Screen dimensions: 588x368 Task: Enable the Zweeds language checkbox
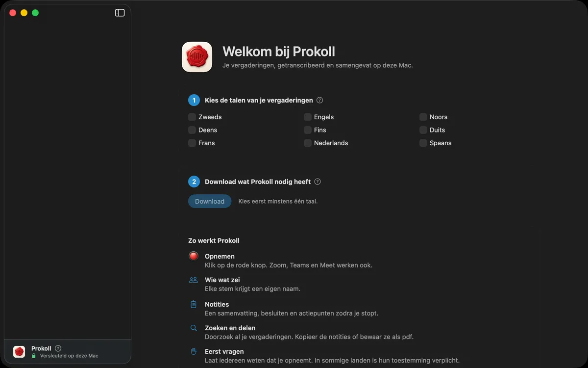point(192,117)
